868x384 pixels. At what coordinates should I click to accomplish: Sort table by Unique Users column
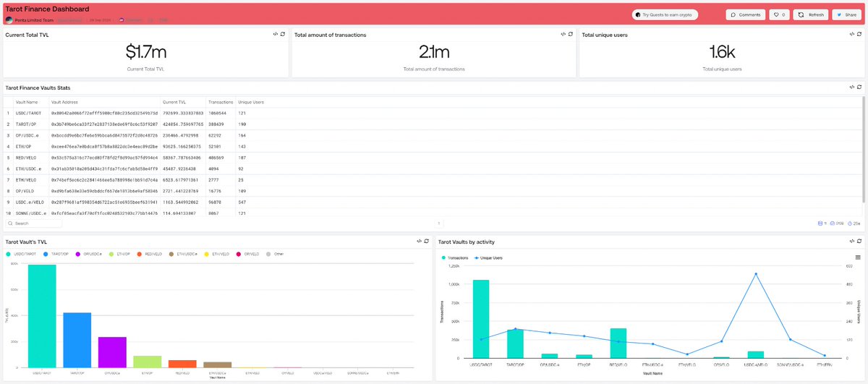(x=251, y=103)
